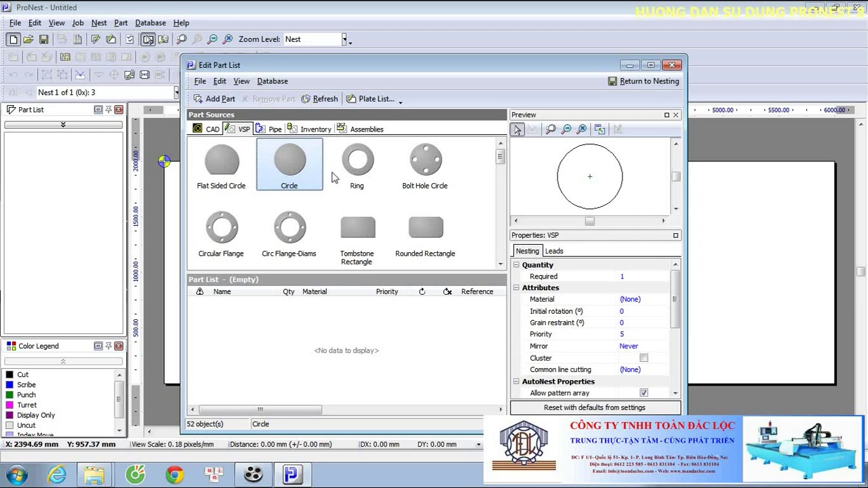Viewport: 868px width, 488px height.
Task: Click the green Punch color swatch
Action: click(x=9, y=395)
